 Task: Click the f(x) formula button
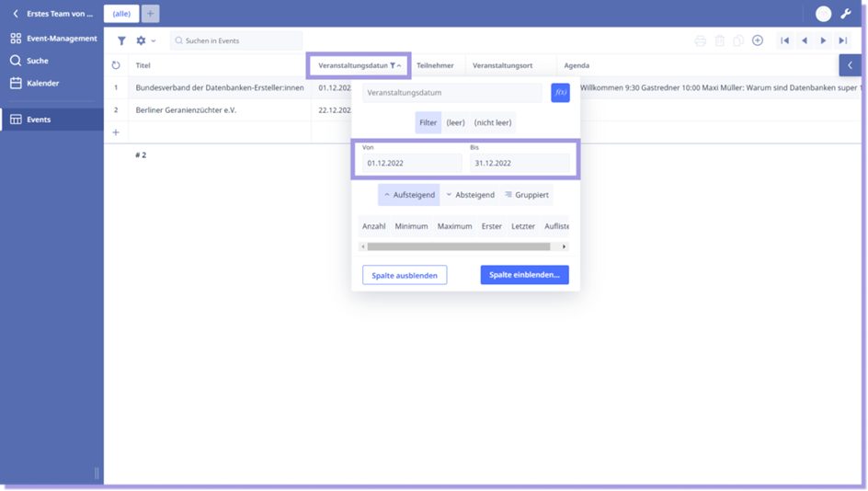click(x=560, y=93)
